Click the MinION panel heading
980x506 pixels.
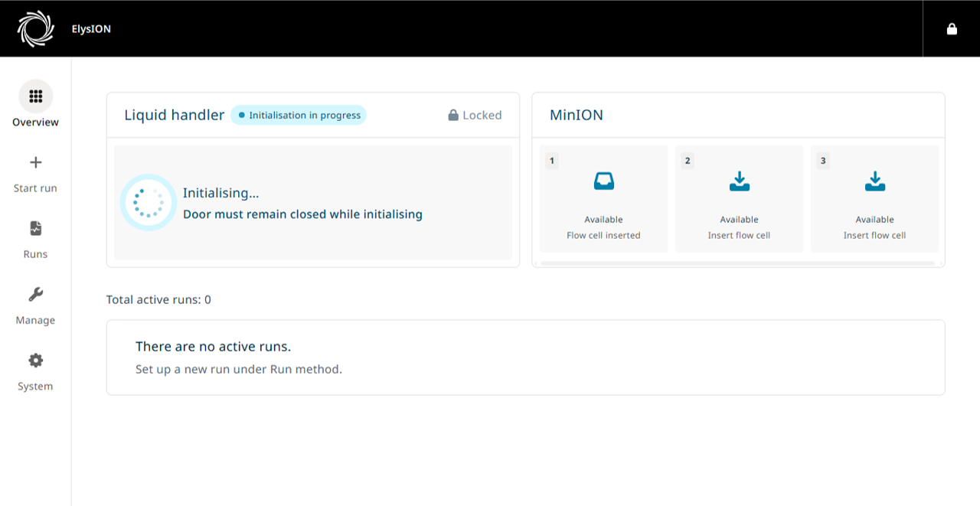pyautogui.click(x=577, y=115)
